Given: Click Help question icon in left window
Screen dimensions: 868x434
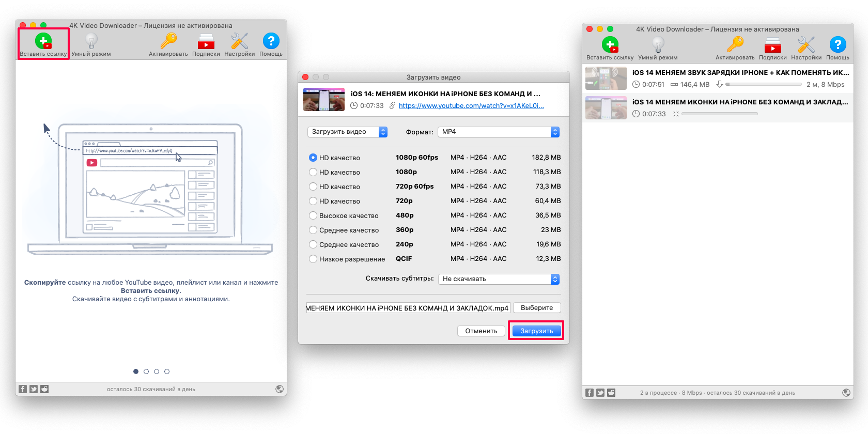Looking at the screenshot, I should pos(271,41).
